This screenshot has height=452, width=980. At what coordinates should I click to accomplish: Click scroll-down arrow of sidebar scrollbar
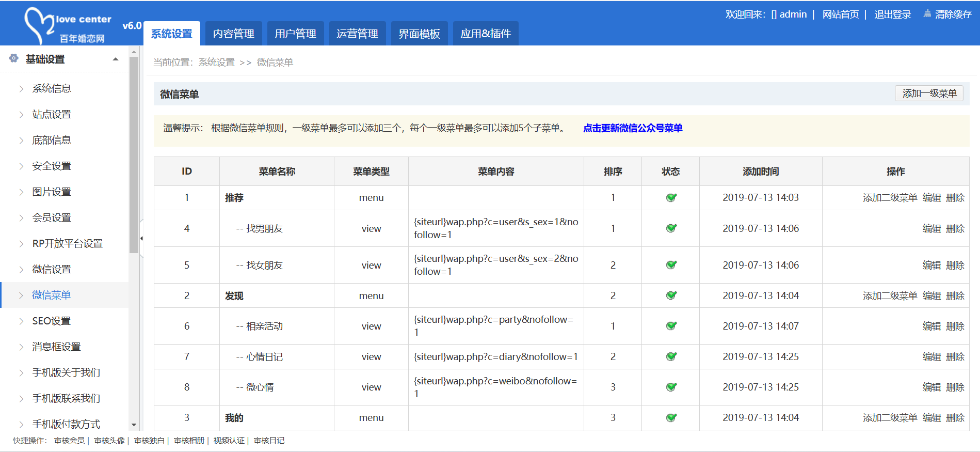[134, 425]
